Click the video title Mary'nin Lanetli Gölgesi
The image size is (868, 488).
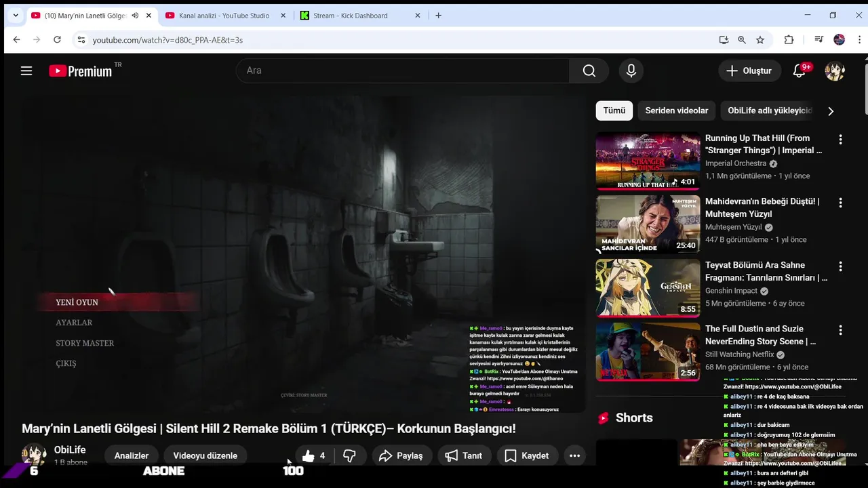(269, 428)
